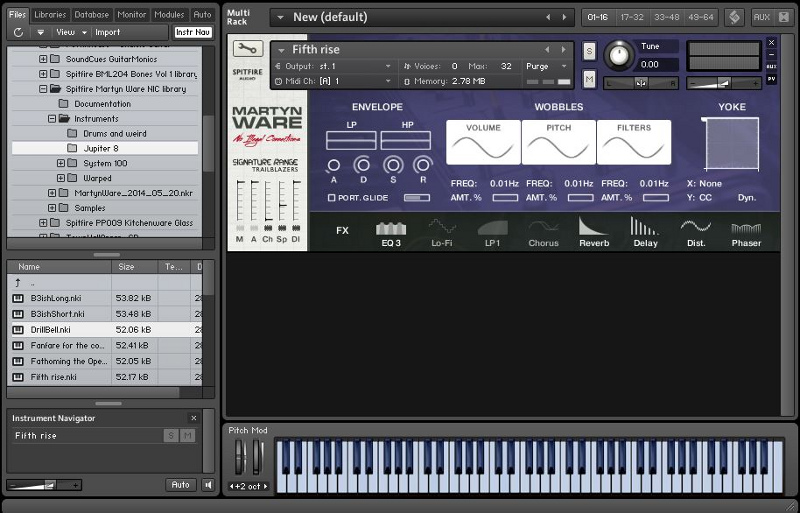
Task: Adjust the port glide slider
Action: (417, 198)
